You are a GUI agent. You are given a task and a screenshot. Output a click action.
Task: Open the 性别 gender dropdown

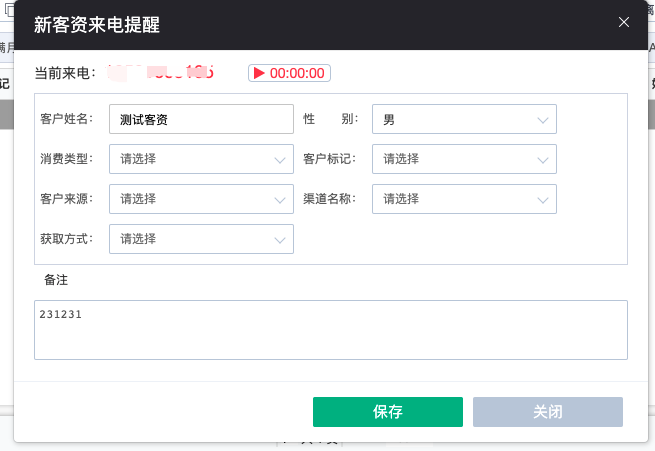click(x=464, y=119)
